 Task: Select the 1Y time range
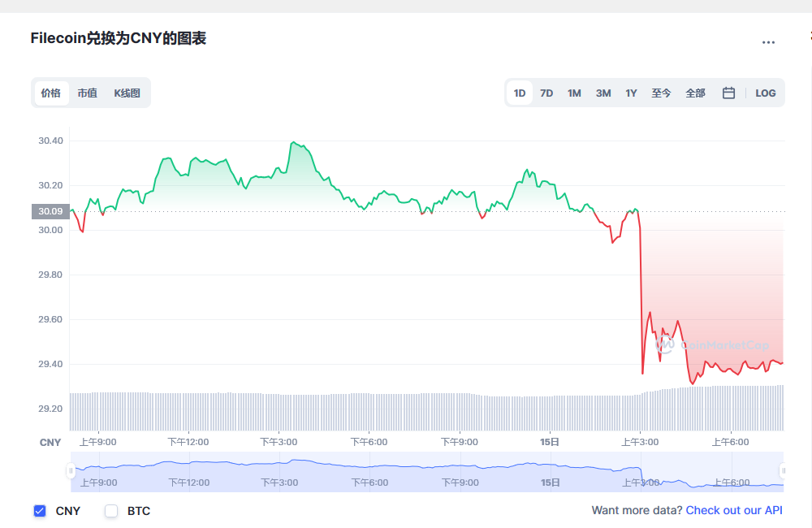point(631,93)
